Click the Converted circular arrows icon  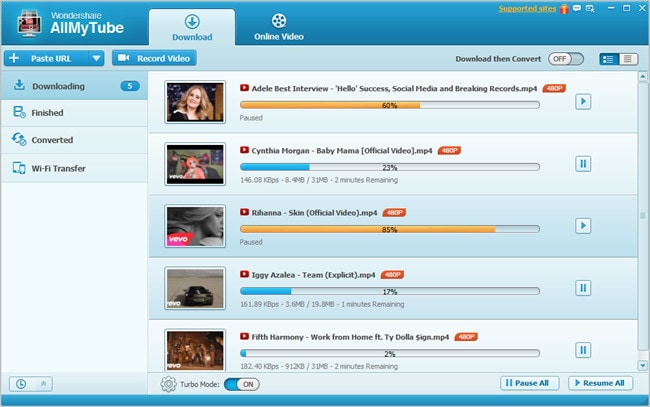pyautogui.click(x=19, y=139)
